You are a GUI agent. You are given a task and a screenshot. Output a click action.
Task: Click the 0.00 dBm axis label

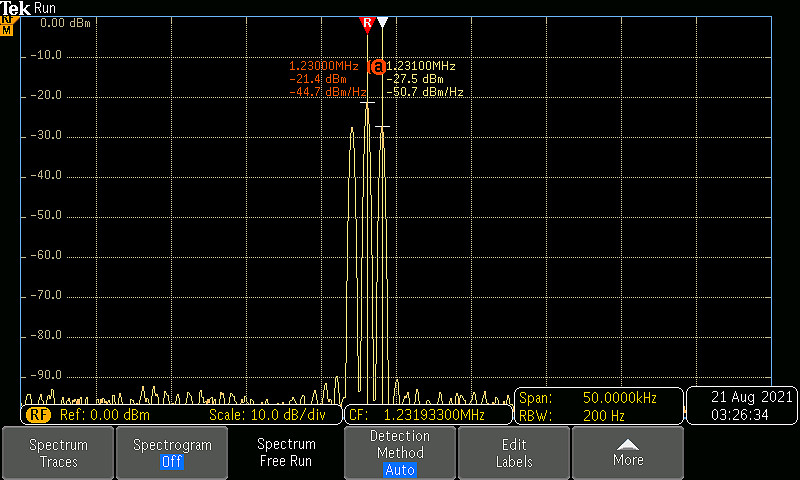point(65,23)
